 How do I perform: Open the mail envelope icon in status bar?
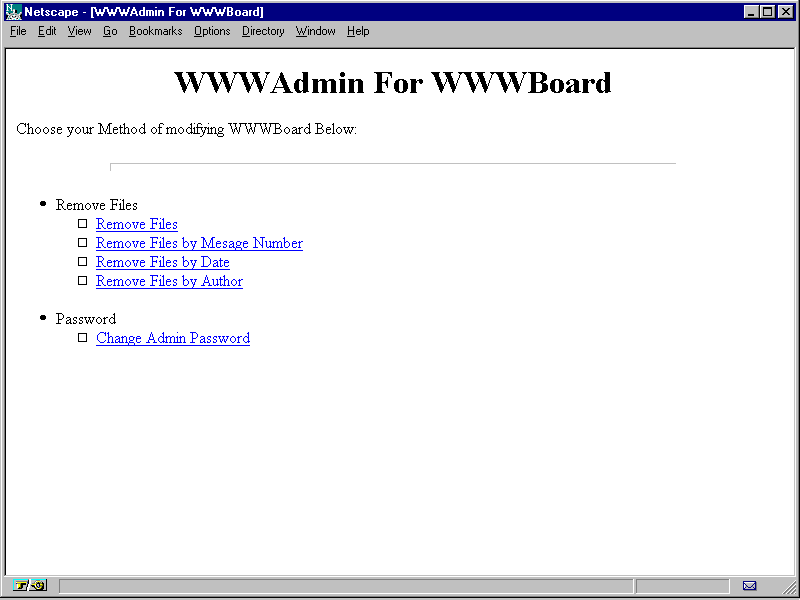click(749, 585)
